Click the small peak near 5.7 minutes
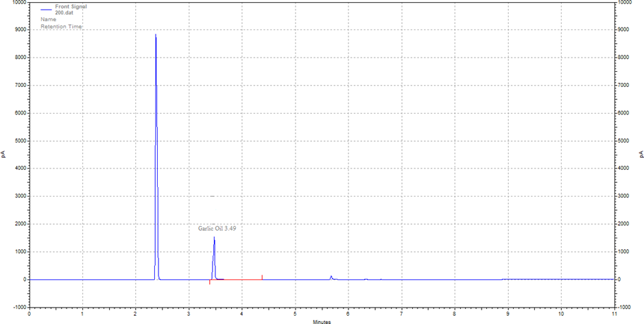 coord(331,277)
